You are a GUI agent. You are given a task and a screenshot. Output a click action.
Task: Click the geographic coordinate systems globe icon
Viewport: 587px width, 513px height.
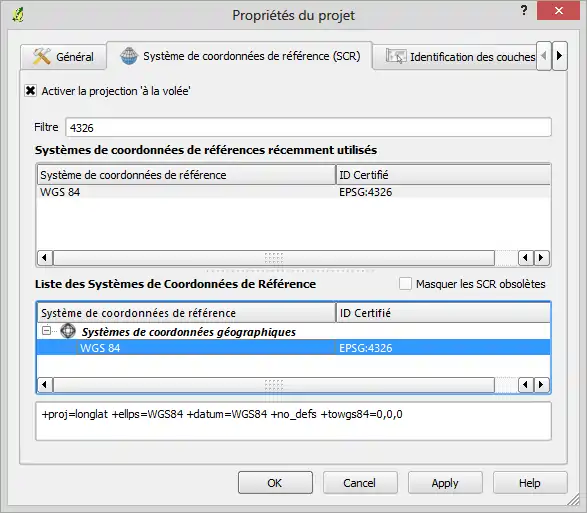68,331
